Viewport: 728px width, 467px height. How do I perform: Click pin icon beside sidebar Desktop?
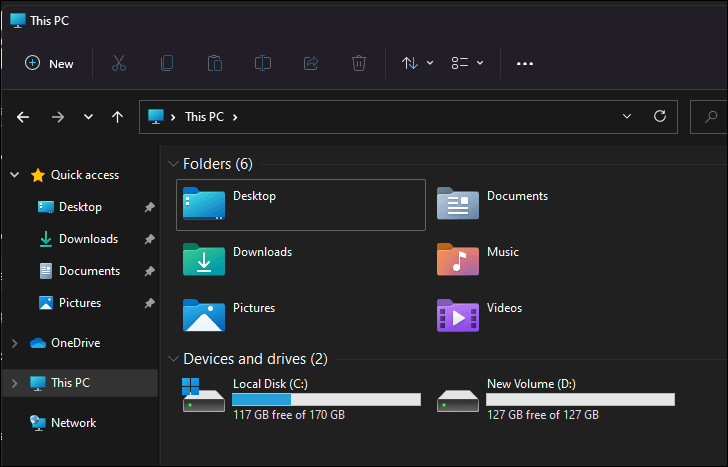[150, 207]
